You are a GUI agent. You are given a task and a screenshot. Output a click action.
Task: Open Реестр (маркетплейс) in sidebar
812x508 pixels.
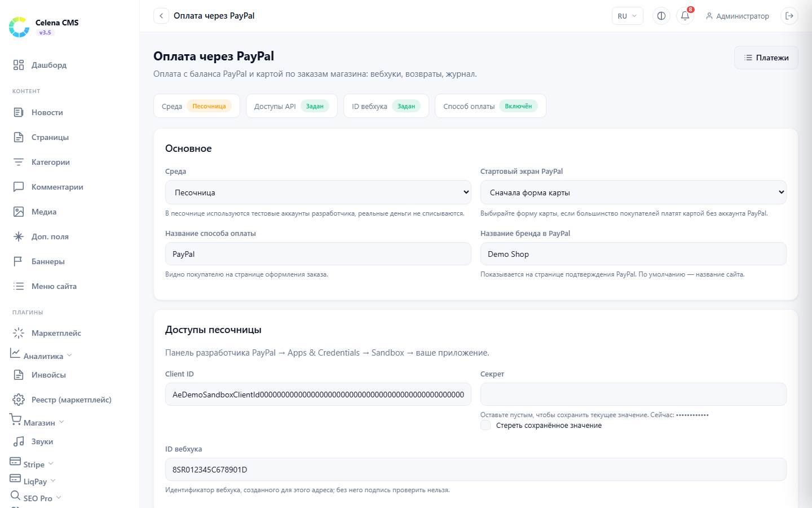[x=69, y=400]
